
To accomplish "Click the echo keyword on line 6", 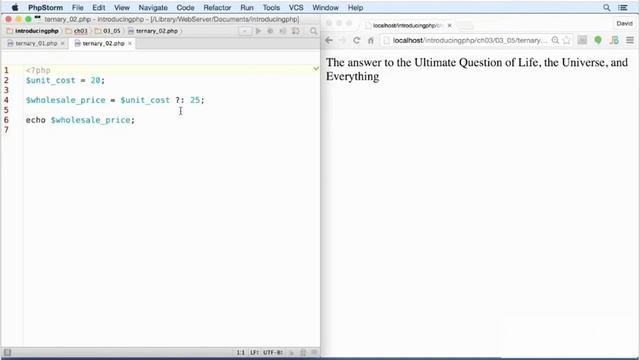I will click(x=36, y=120).
